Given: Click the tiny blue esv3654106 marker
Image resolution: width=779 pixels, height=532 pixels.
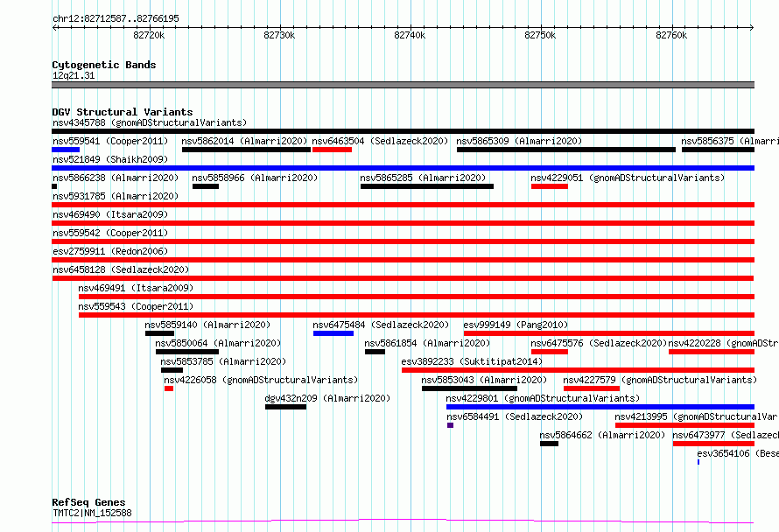Looking at the screenshot, I should coord(698,462).
